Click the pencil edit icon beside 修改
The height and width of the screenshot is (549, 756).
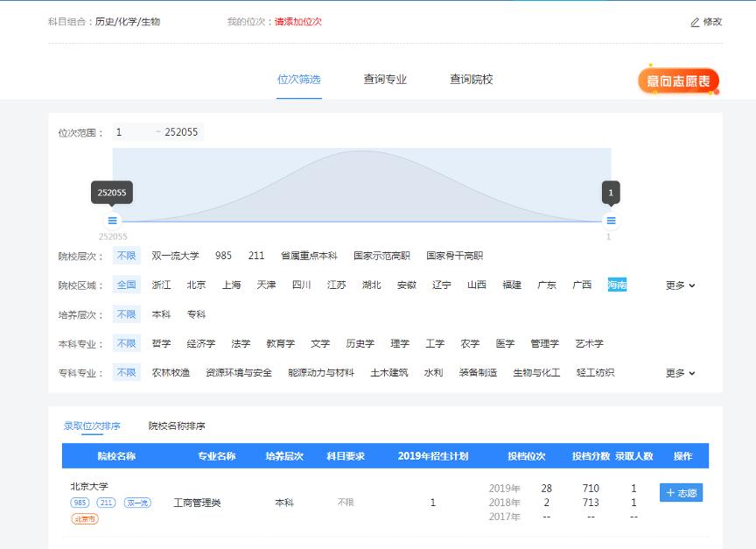pos(696,22)
